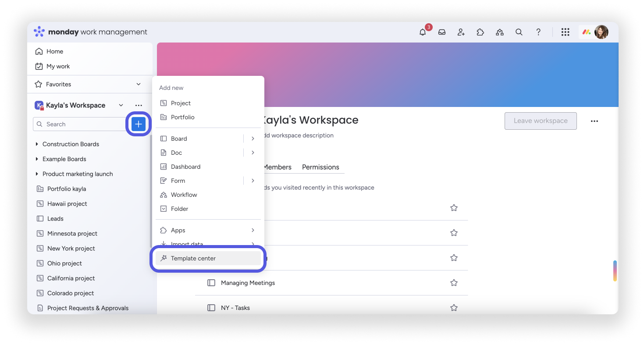Star the NY - Tasks board
Viewport: 644px width, 345px height.
pyautogui.click(x=454, y=308)
